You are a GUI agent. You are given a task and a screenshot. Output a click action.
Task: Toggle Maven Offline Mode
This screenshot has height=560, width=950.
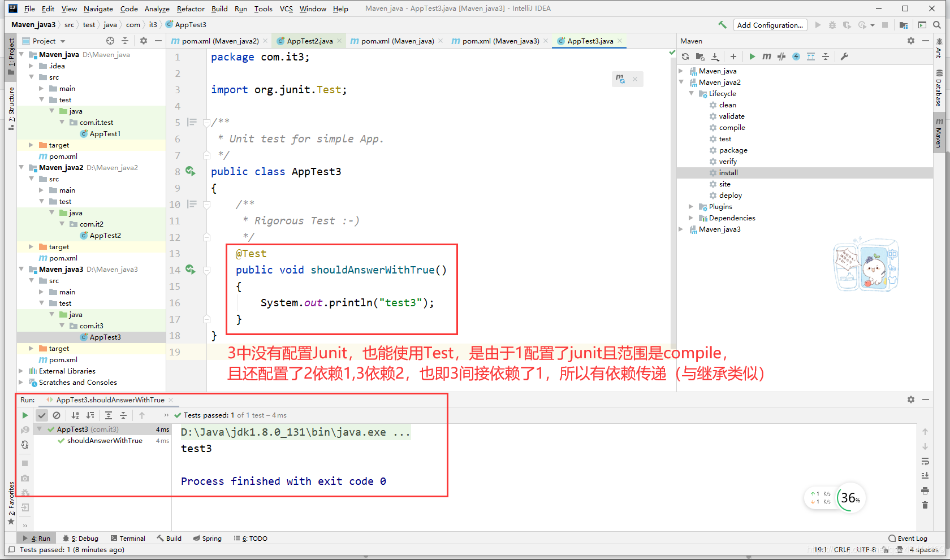click(x=781, y=57)
